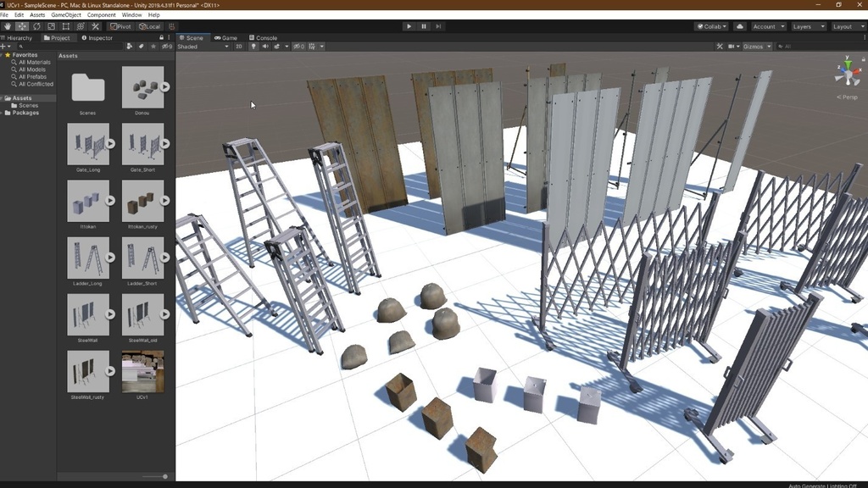868x488 pixels.
Task: Select the Scale tool
Action: (51, 26)
